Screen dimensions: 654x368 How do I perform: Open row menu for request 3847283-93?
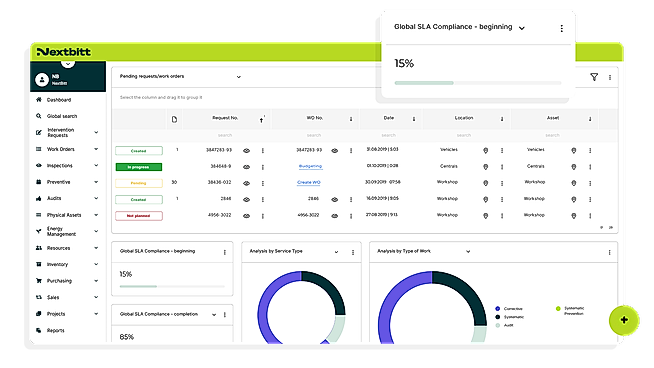click(x=263, y=151)
